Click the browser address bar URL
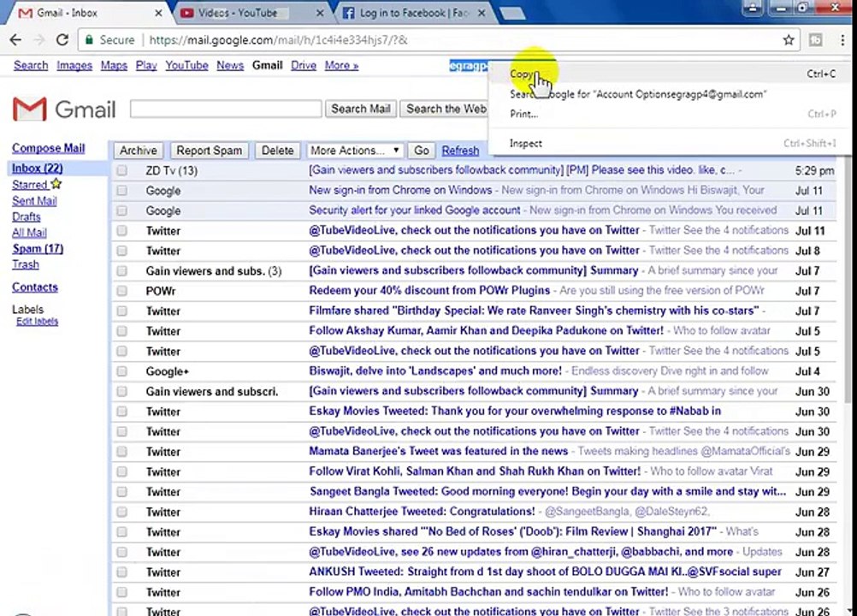The height and width of the screenshot is (616, 857). click(278, 40)
